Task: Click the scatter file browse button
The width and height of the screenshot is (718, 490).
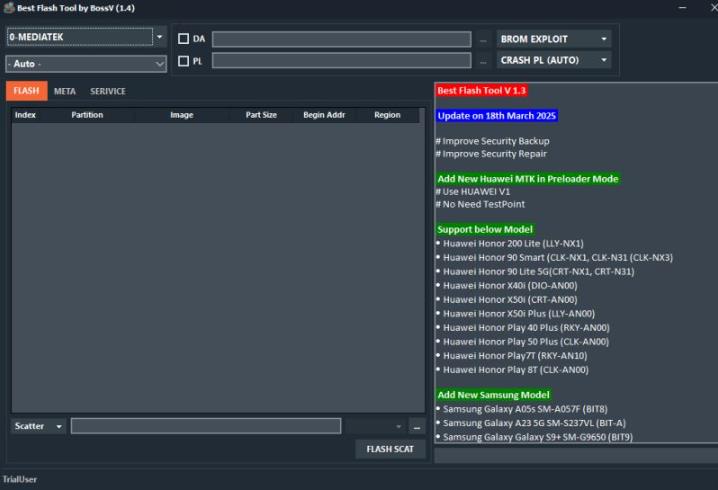Action: coord(417,426)
